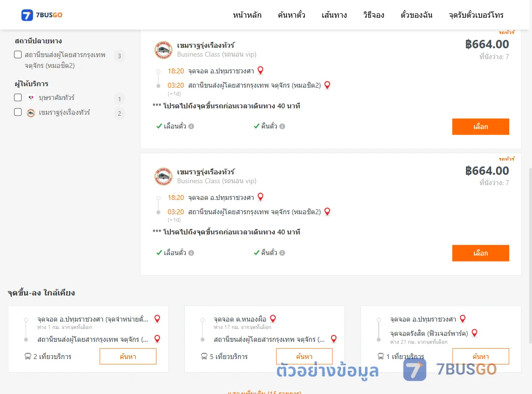532x394 pixels.
Task: Open map pin for จุดจอด ต.หนองผือ
Action: tap(273, 319)
